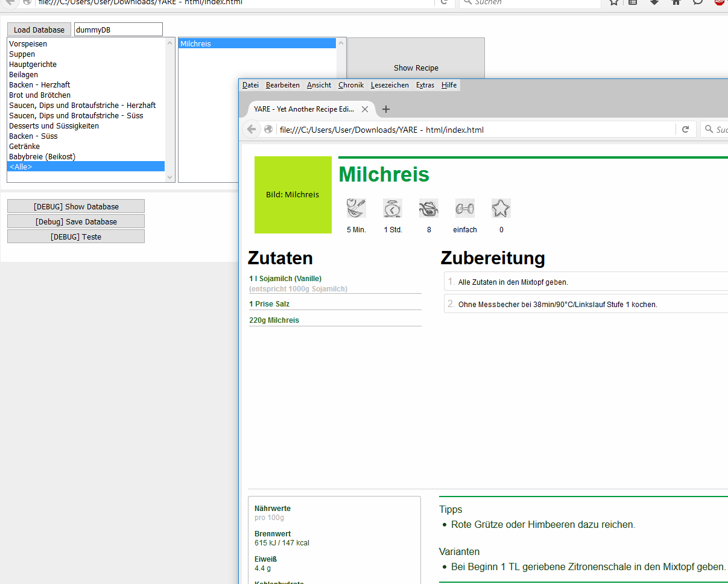Select Vorspeisen in the category list
The height and width of the screenshot is (584, 728).
pyautogui.click(x=86, y=44)
